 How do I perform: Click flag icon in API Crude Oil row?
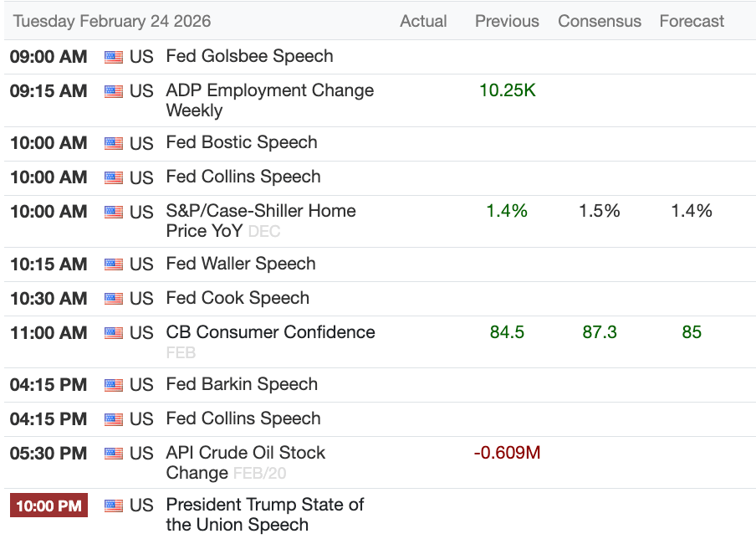[114, 454]
